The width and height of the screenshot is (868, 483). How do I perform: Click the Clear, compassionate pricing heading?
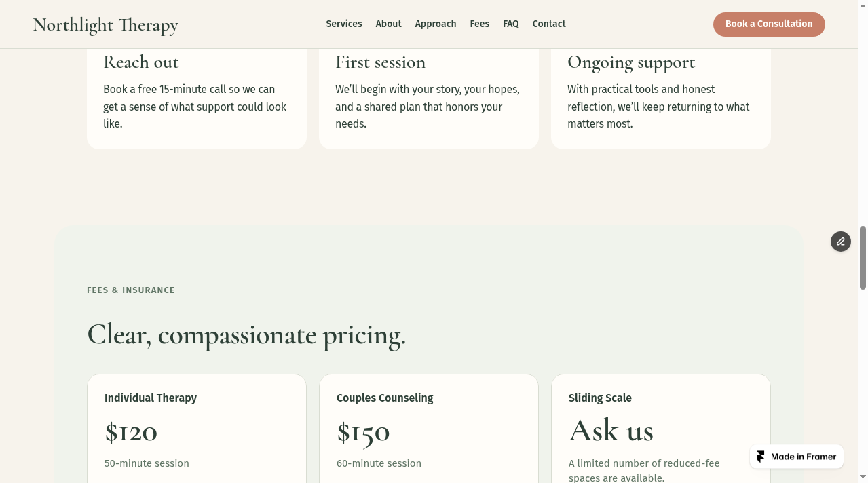[246, 335]
